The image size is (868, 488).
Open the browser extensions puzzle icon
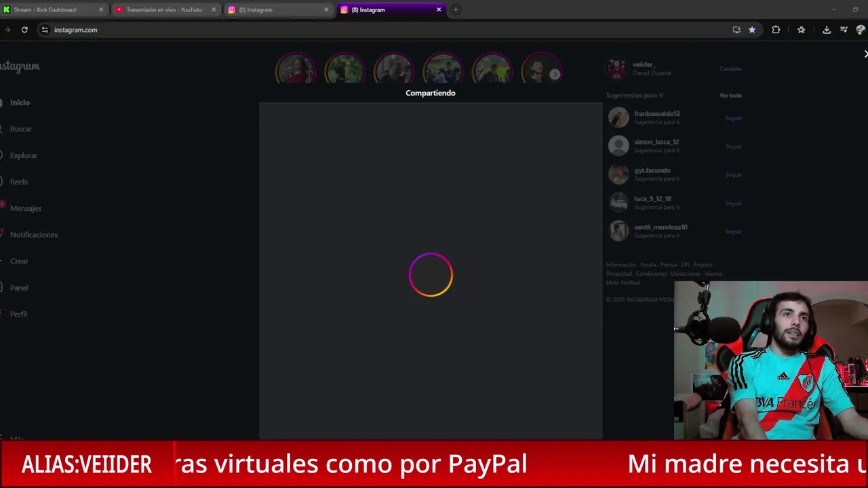[776, 30]
